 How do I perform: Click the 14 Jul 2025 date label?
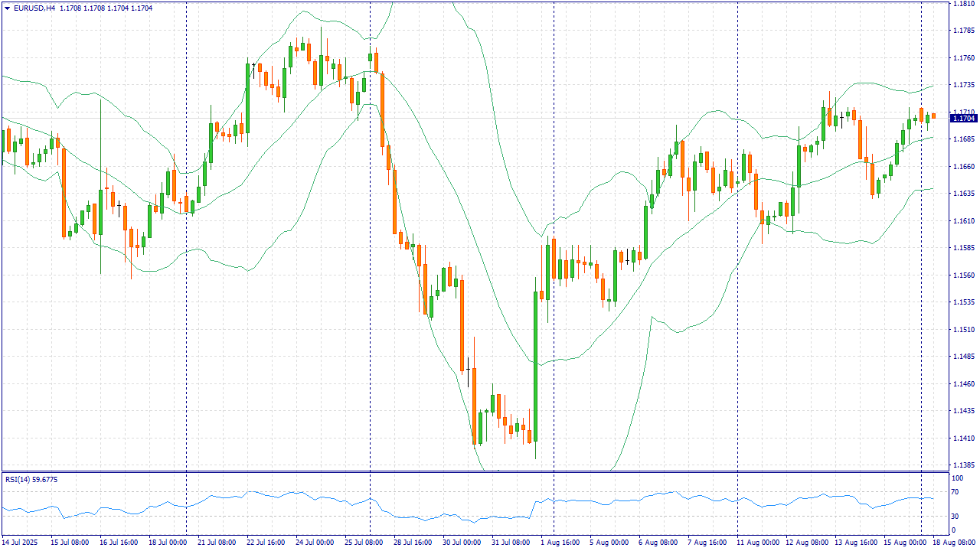point(20,543)
